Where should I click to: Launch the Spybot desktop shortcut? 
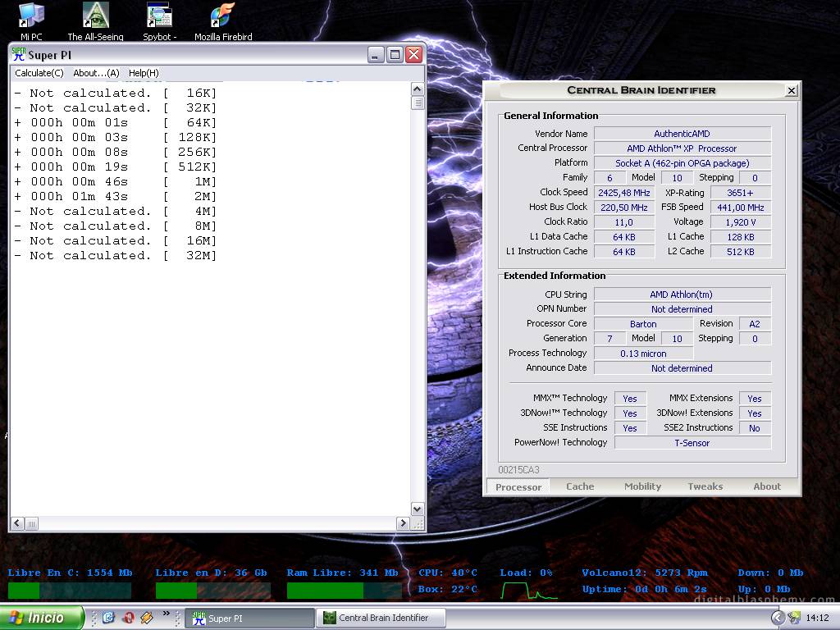click(159, 16)
